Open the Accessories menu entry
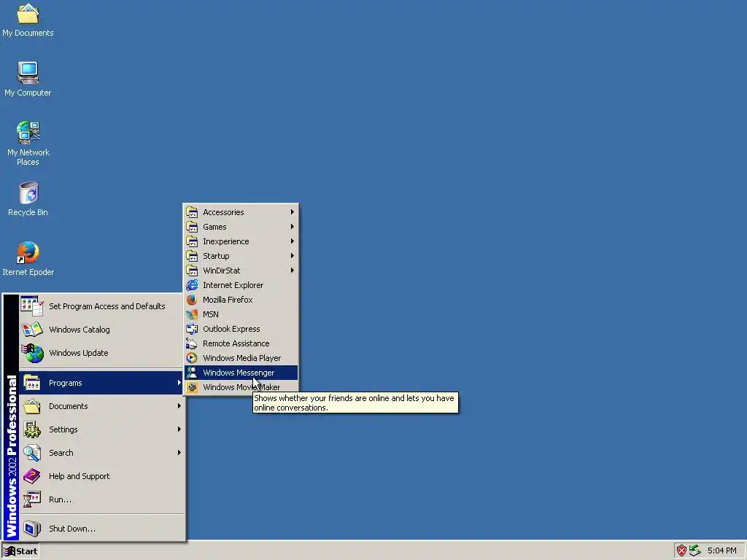The height and width of the screenshot is (560, 747). [241, 212]
